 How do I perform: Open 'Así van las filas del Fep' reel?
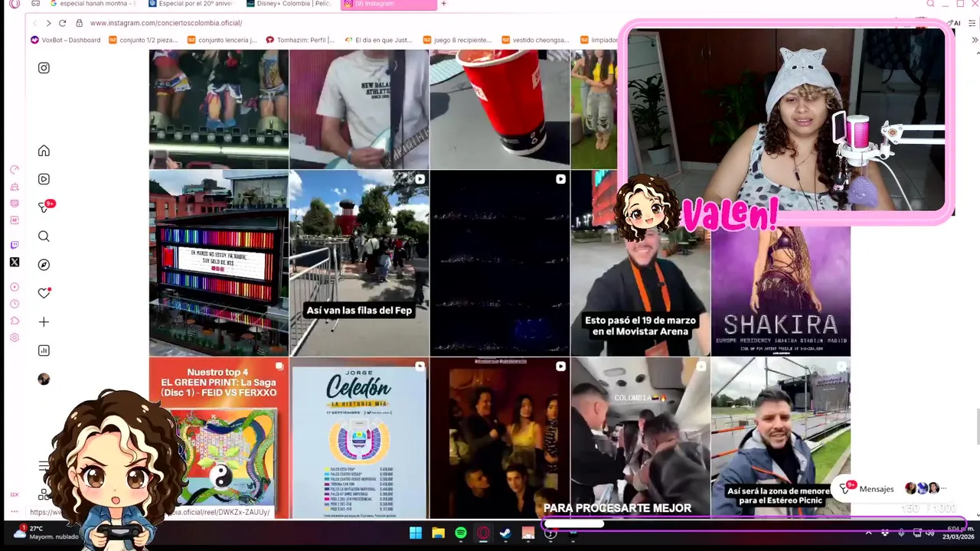(359, 262)
